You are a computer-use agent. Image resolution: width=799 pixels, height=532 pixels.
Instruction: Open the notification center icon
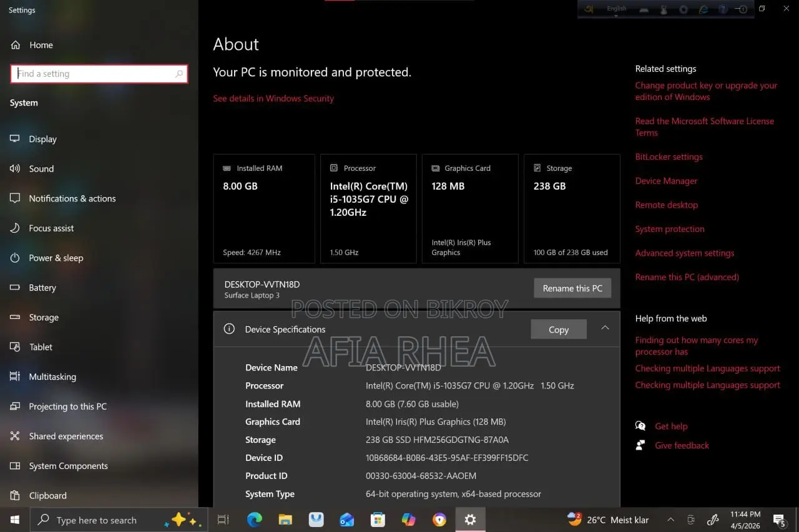(779, 520)
